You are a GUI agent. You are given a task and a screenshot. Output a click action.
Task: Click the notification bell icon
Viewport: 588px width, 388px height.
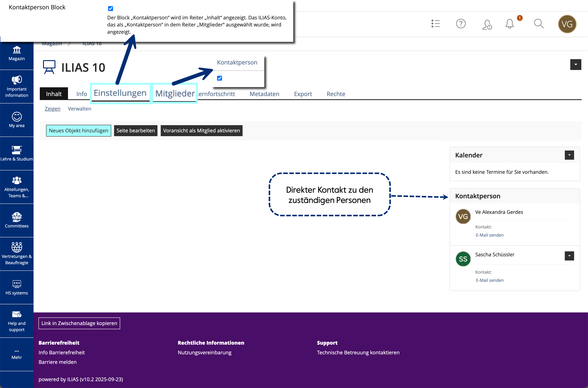point(510,24)
